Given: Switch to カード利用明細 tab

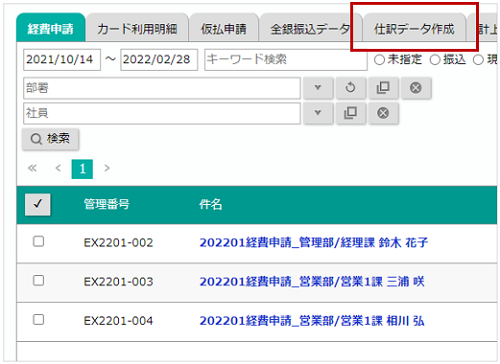Looking at the screenshot, I should 137,29.
